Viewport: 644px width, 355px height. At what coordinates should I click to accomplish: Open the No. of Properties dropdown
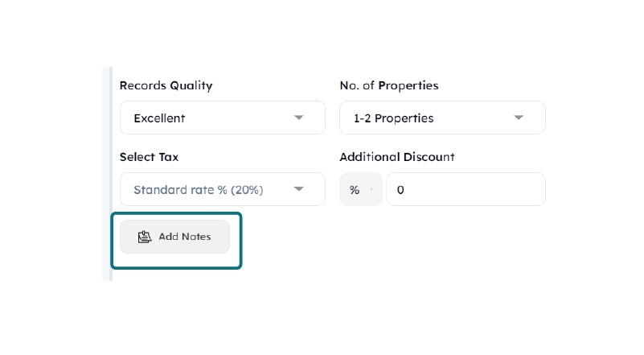(x=442, y=118)
